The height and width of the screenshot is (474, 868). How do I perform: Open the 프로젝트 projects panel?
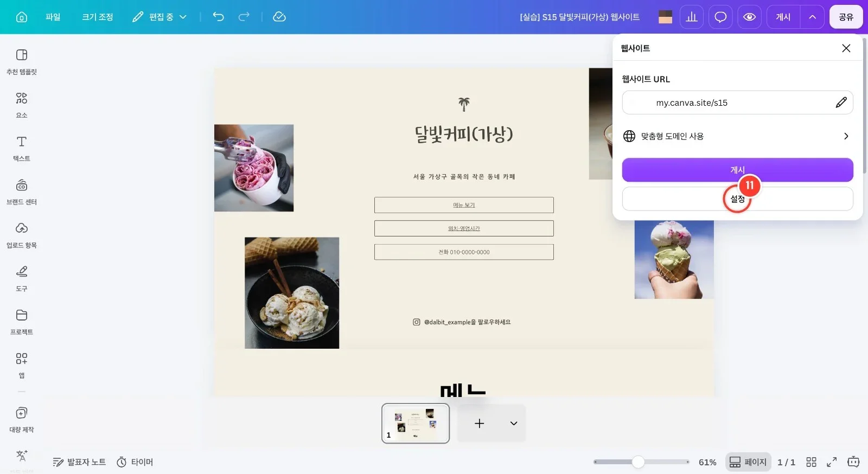[22, 322]
